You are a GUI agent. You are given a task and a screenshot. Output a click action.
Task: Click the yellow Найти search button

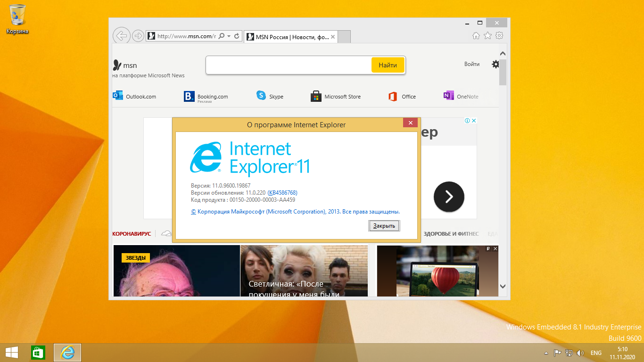pos(388,65)
